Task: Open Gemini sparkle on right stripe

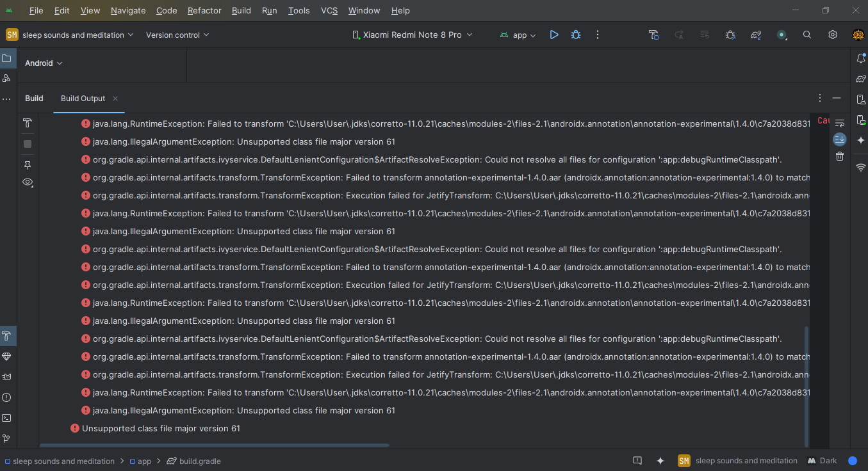Action: tap(861, 140)
